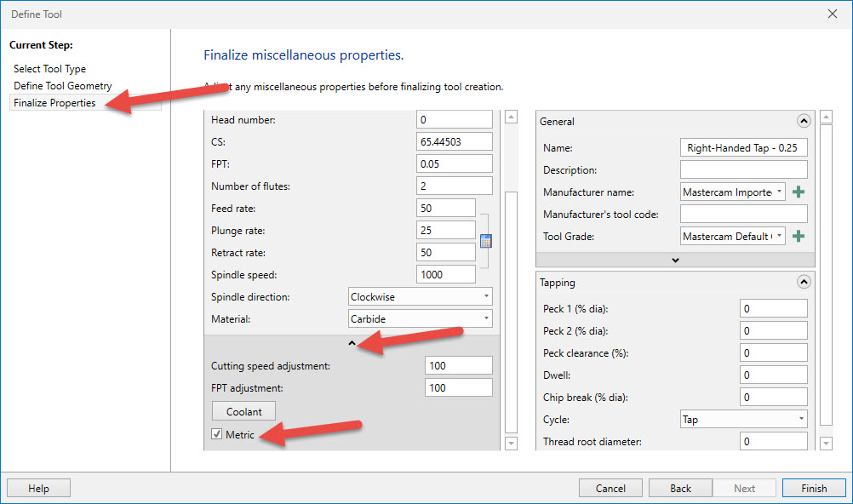Viewport: 853px width, 504px height.
Task: Open Cycle dropdown showing Tap
Action: point(744,419)
